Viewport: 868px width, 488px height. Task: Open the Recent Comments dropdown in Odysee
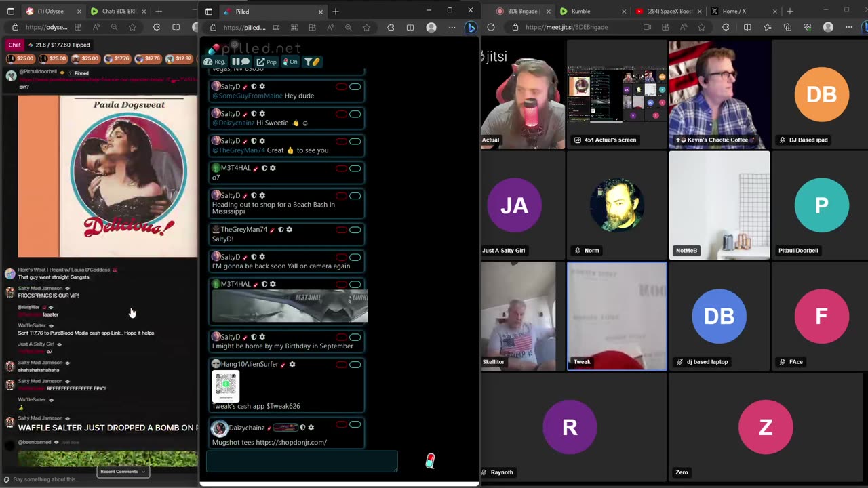(123, 472)
